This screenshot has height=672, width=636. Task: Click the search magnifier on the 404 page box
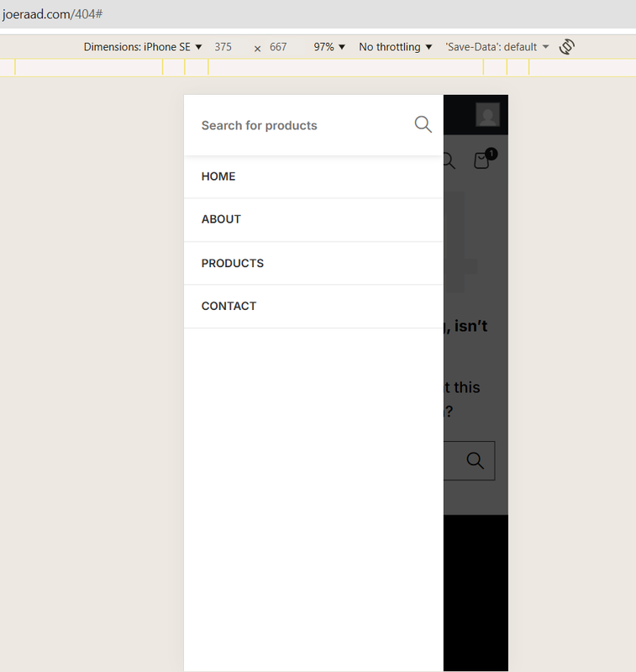click(475, 460)
